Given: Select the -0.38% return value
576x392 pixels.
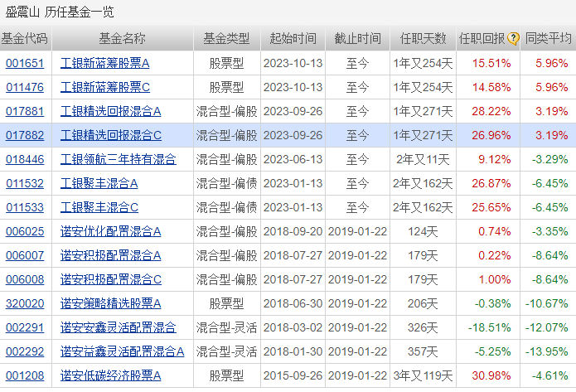Looking at the screenshot, I should pyautogui.click(x=492, y=303).
